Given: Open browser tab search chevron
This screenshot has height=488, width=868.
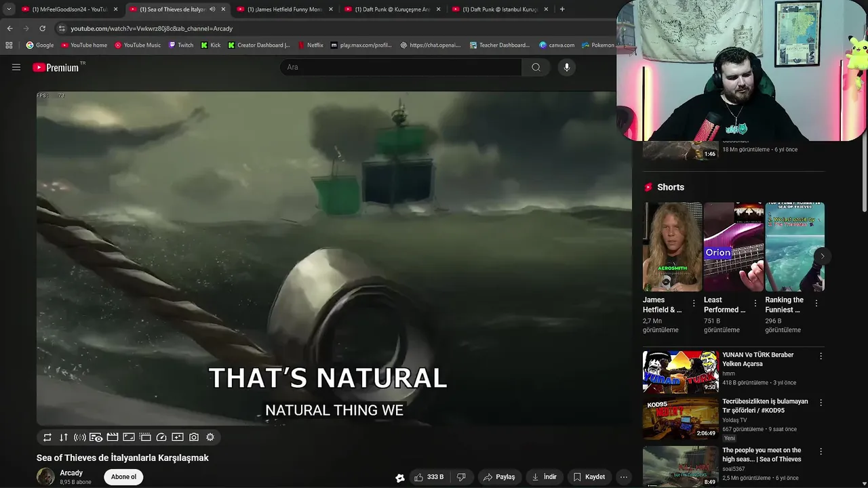Looking at the screenshot, I should (x=9, y=9).
